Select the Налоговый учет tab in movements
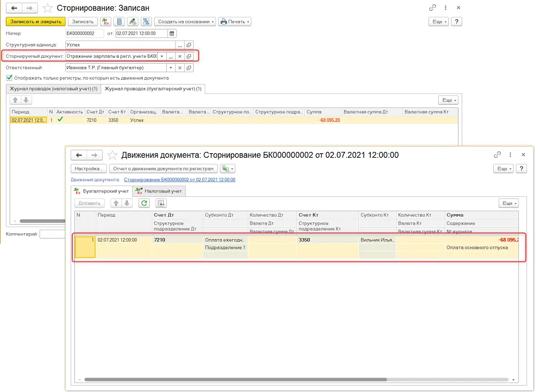 click(159, 191)
